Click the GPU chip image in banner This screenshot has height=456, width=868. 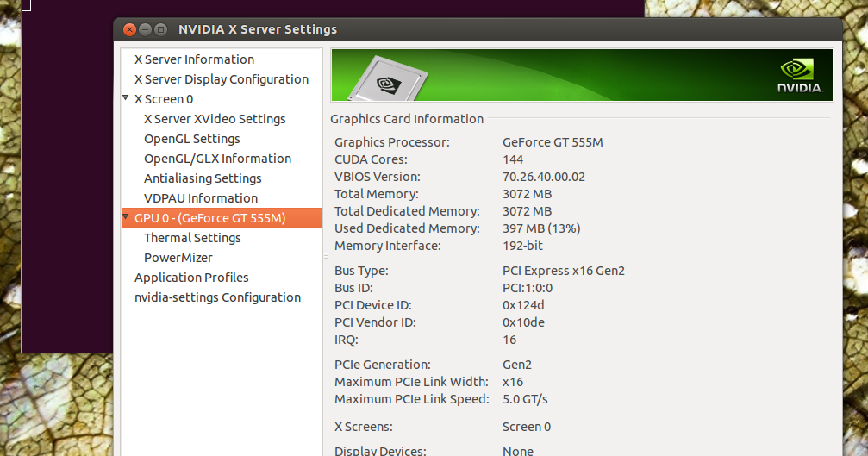pyautogui.click(x=388, y=79)
